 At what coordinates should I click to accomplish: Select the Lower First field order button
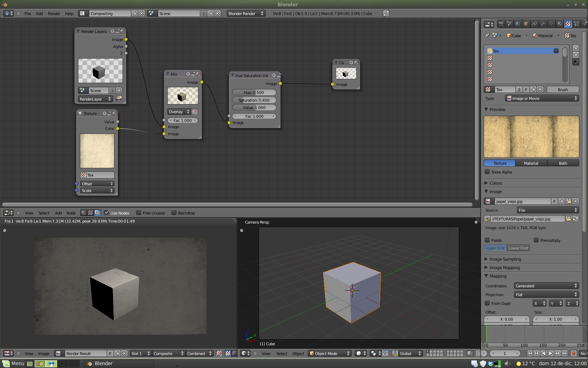point(518,248)
